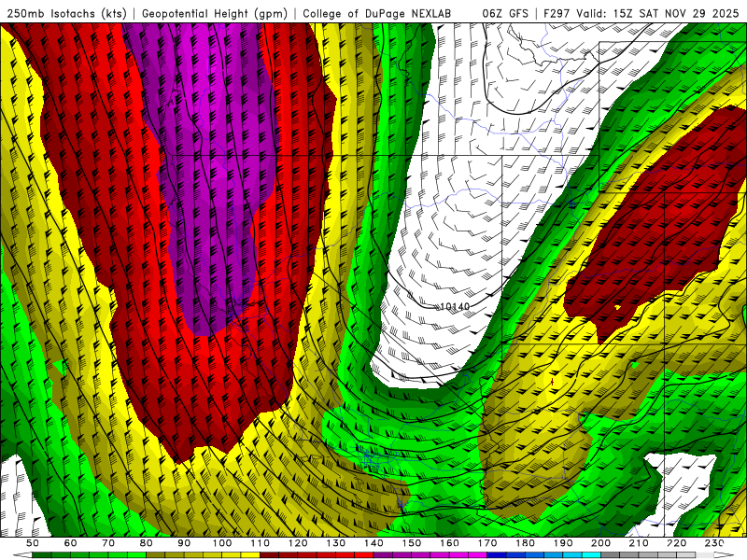Click the 180 value on the legend scale
Screen dimensions: 747x560
tap(525, 543)
